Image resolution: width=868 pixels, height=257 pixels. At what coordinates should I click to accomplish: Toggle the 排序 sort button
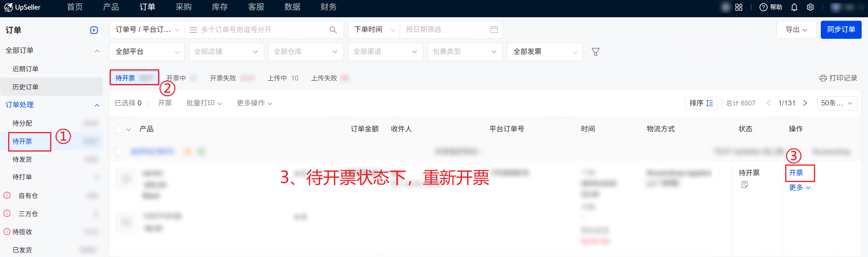pyautogui.click(x=701, y=103)
